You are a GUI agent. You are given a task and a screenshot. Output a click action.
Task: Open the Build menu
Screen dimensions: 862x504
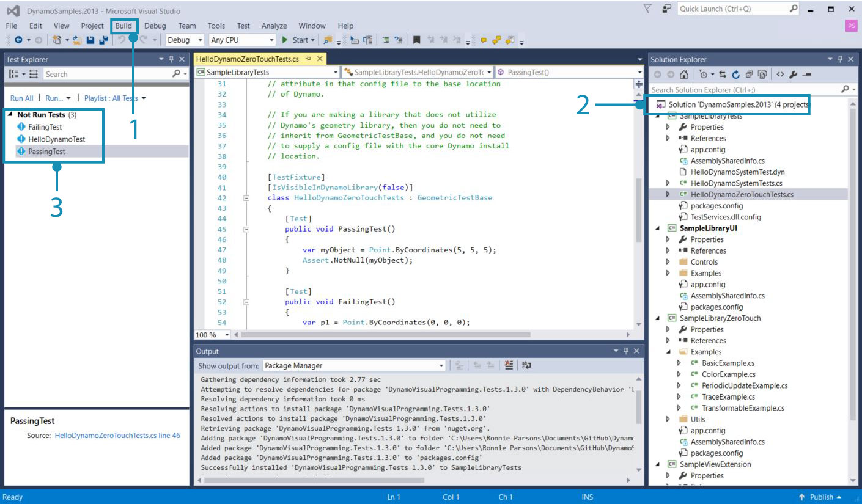pos(123,26)
